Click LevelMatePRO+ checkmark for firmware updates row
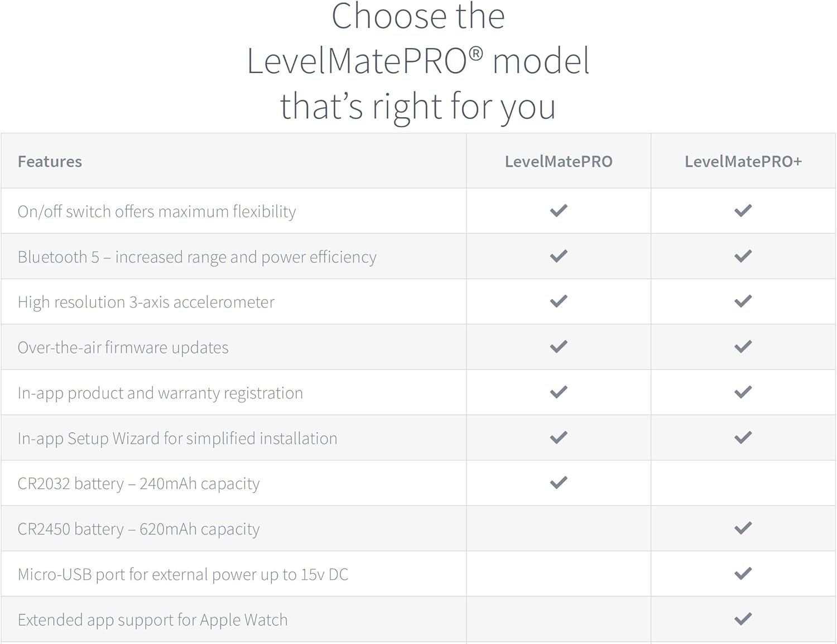This screenshot has width=837, height=644. click(x=743, y=347)
